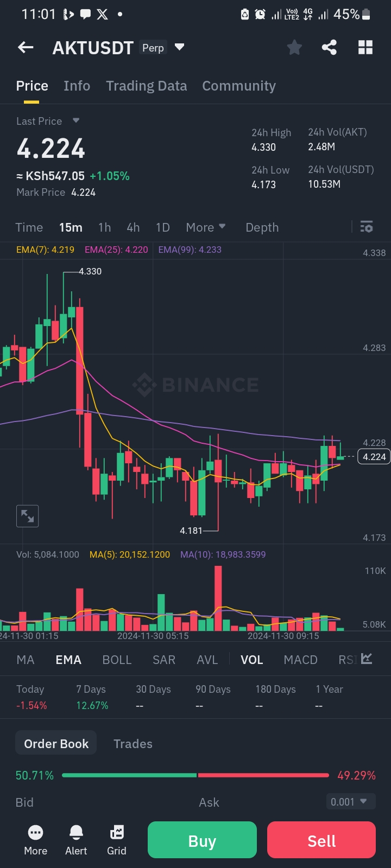Enable the MACD indicator
Viewport: 391px width, 868px height.
click(300, 660)
